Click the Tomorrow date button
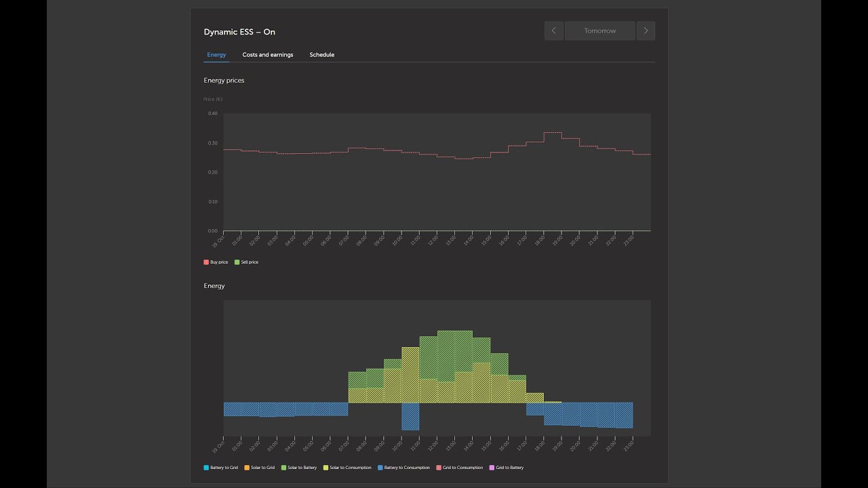868x488 pixels. click(x=600, y=30)
